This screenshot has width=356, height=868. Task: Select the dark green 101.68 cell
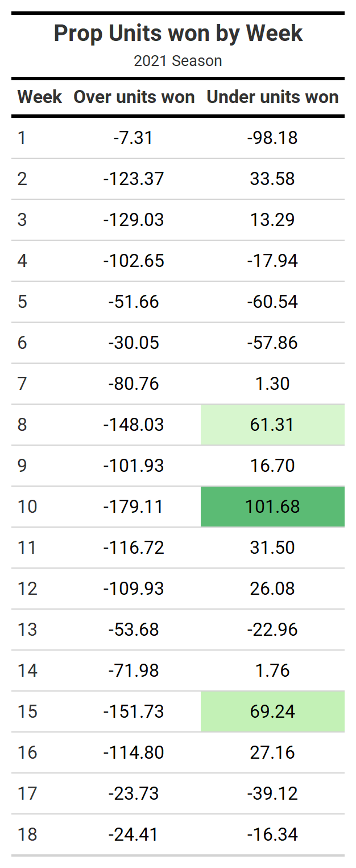pyautogui.click(x=272, y=507)
